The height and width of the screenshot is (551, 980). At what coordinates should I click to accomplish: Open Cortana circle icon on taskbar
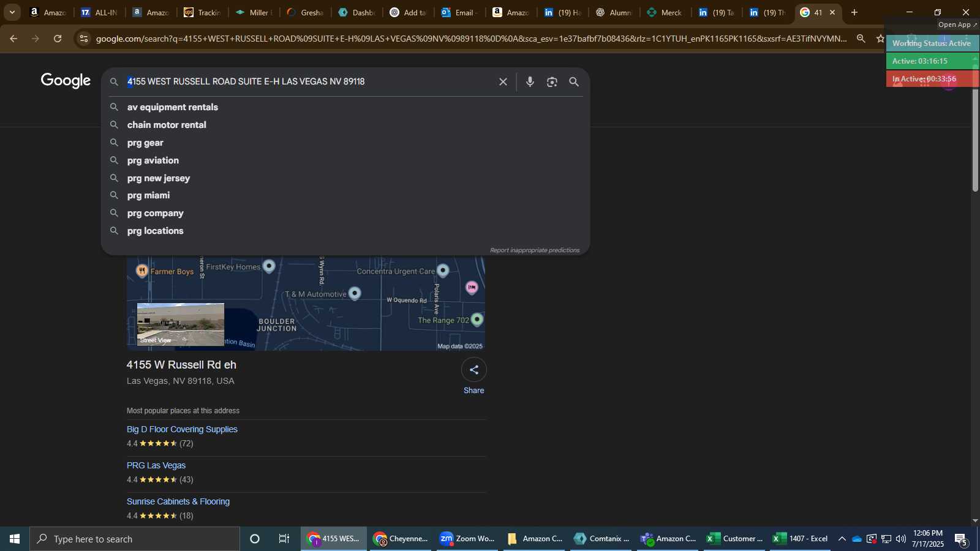coord(255,539)
